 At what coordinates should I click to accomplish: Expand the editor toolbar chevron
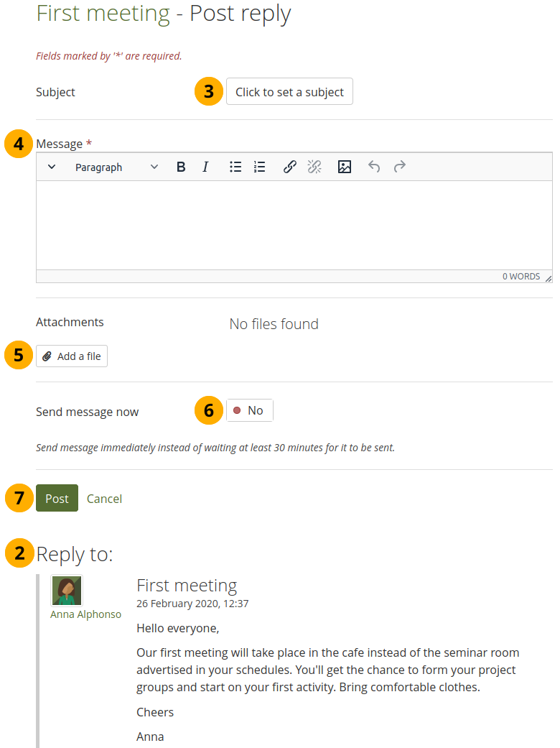point(52,167)
